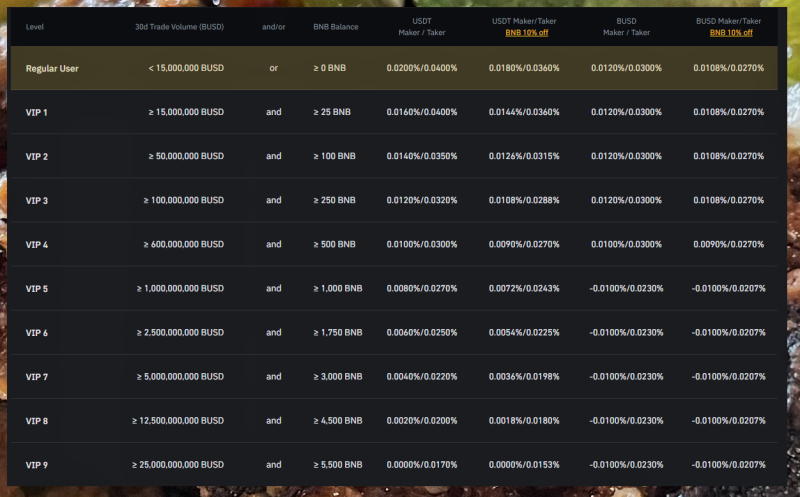Image resolution: width=800 pixels, height=497 pixels.
Task: Select the VIP 4 level label
Action: tap(37, 245)
